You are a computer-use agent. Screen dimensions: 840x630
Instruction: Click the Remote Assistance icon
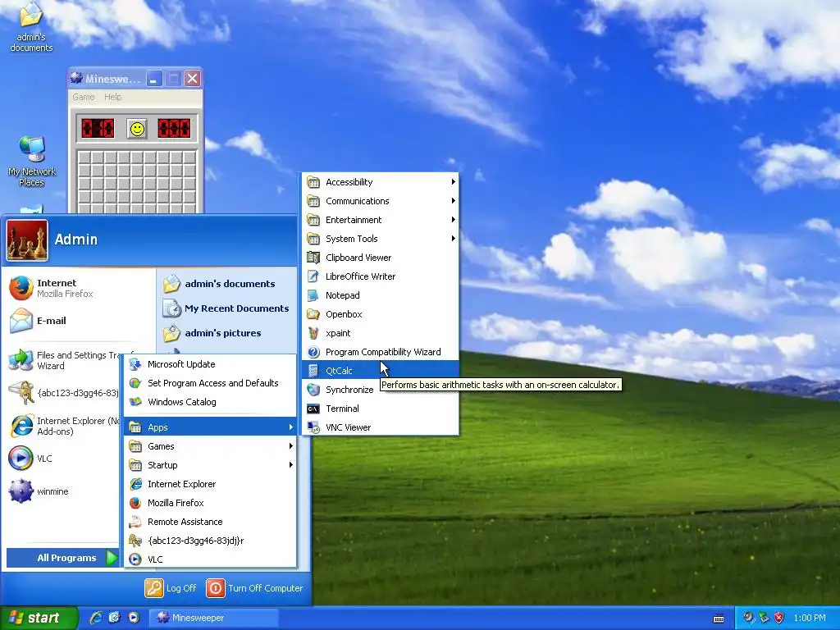click(x=135, y=522)
